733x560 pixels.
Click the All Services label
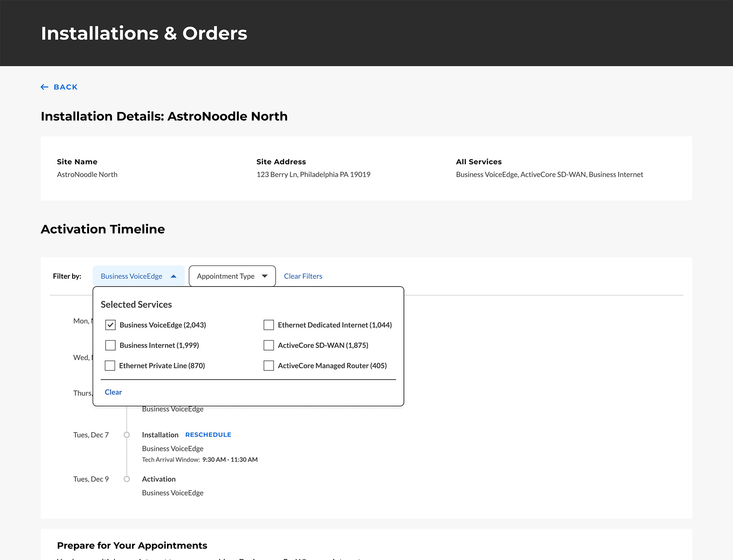(x=479, y=162)
